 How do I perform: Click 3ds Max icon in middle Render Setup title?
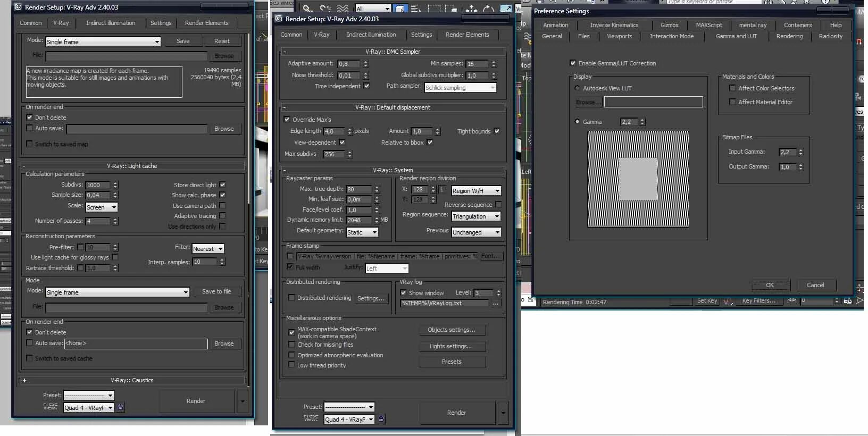[279, 19]
